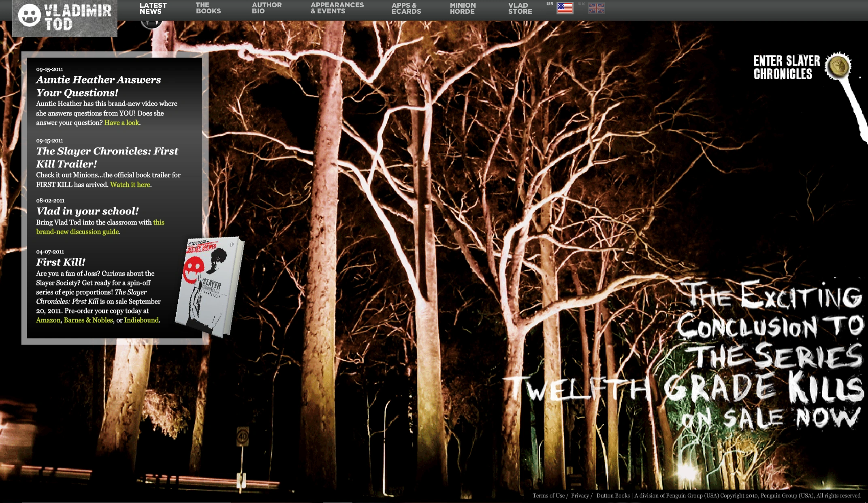Screen dimensions: 868x503
Task: Open Appearances & Events section
Action: (337, 9)
